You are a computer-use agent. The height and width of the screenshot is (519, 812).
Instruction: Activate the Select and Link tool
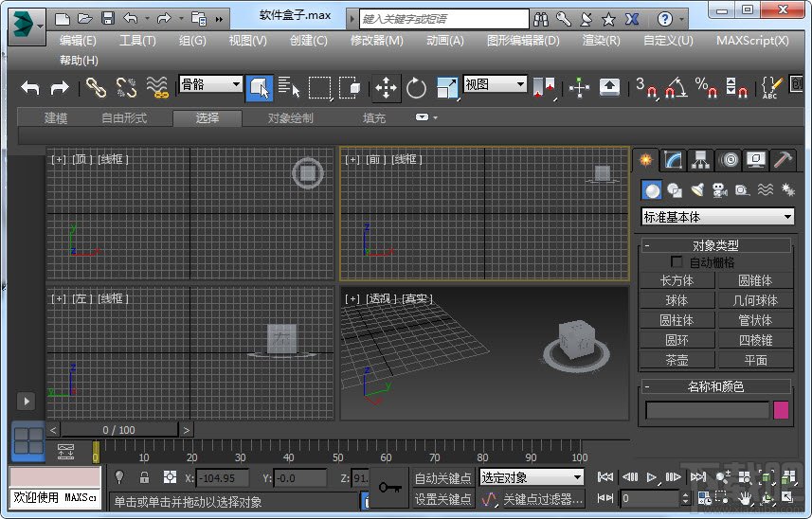click(x=96, y=88)
